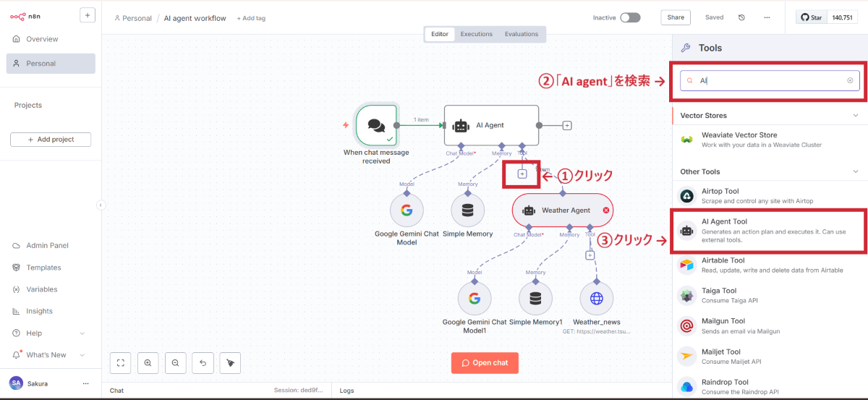
Task: Click the zoom in canvas icon
Action: pos(148,362)
